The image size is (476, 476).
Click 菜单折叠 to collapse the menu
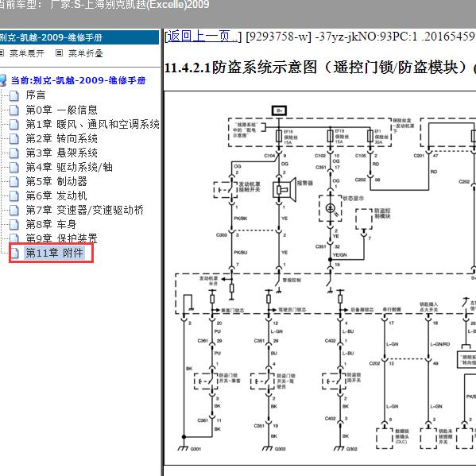(x=86, y=54)
